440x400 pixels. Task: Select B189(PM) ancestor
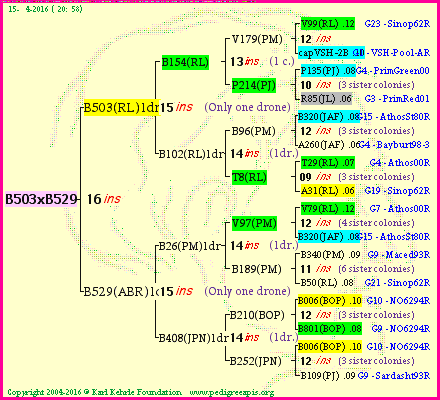pyautogui.click(x=256, y=269)
